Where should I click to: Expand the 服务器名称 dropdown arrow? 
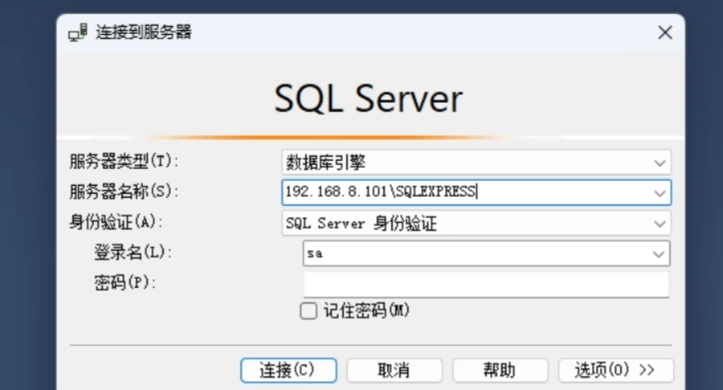tap(660, 193)
